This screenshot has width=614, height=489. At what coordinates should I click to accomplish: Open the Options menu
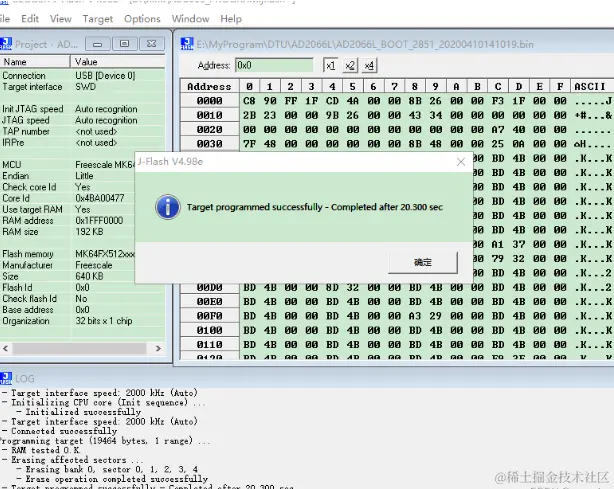coord(142,19)
